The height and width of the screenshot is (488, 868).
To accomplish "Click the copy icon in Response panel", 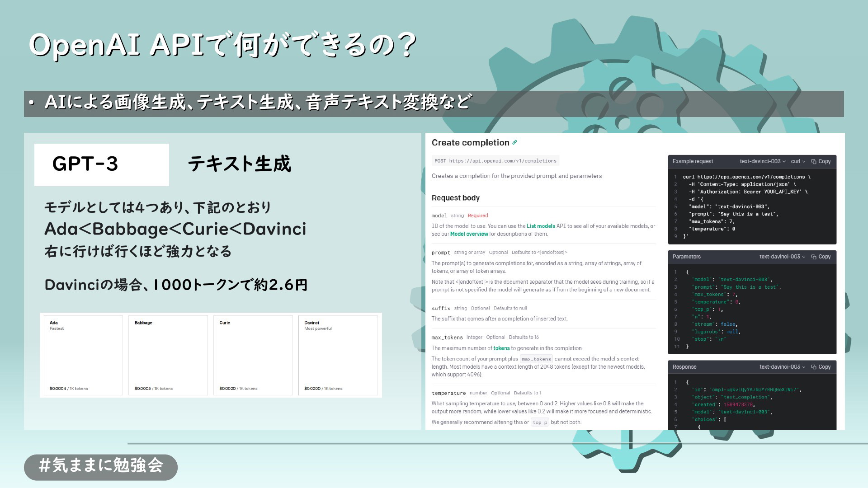I will pos(814,367).
